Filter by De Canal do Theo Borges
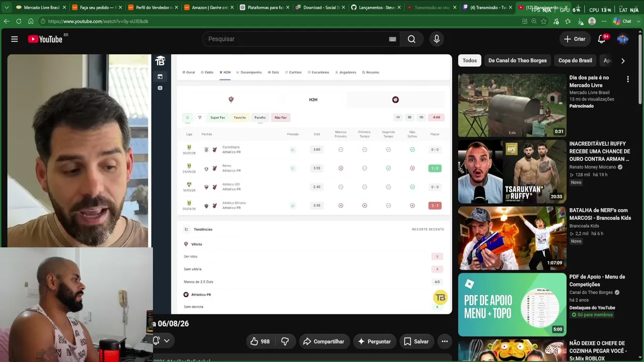 518,61
